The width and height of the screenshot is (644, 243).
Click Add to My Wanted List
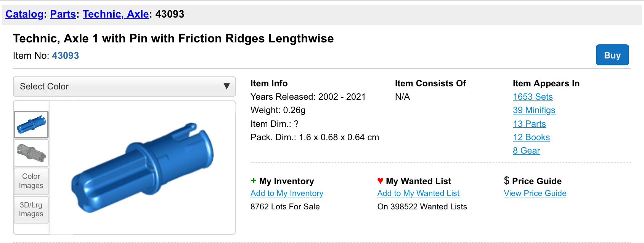(x=418, y=193)
